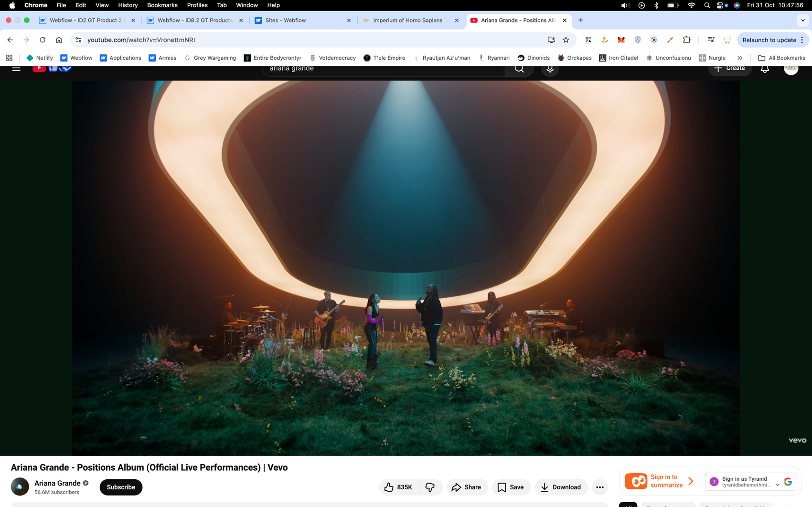Open the Chrome apps grid in bookmarks bar
This screenshot has width=812, height=507.
click(x=9, y=58)
